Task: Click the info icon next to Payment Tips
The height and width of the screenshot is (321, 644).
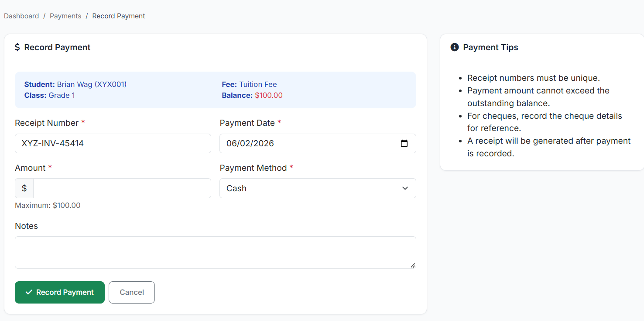Action: pyautogui.click(x=454, y=47)
